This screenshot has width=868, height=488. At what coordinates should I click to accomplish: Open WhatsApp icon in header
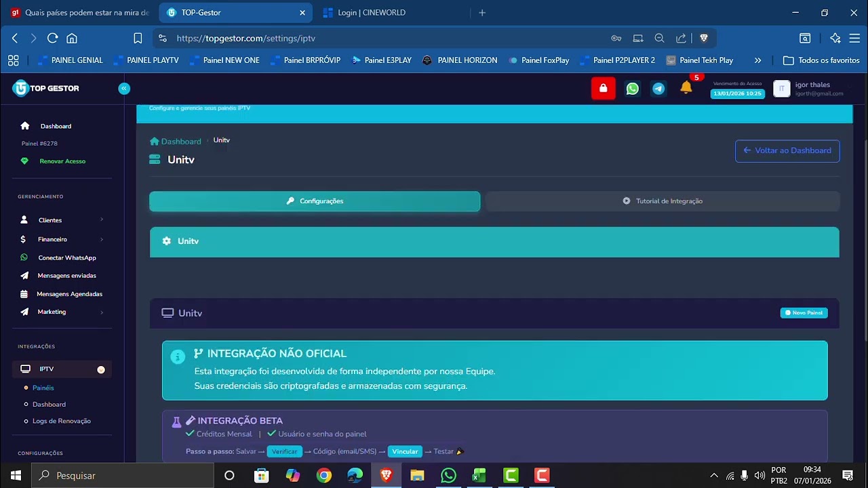tap(632, 88)
